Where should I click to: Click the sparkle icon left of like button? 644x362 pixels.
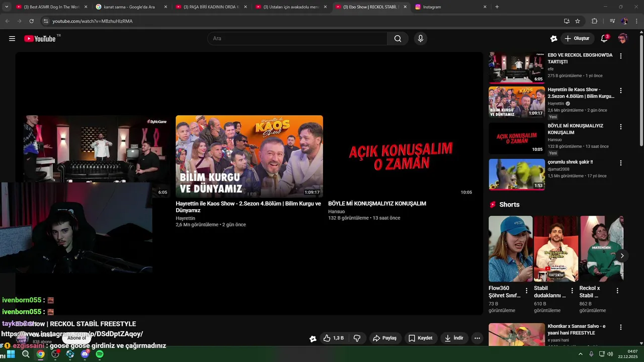click(312, 338)
